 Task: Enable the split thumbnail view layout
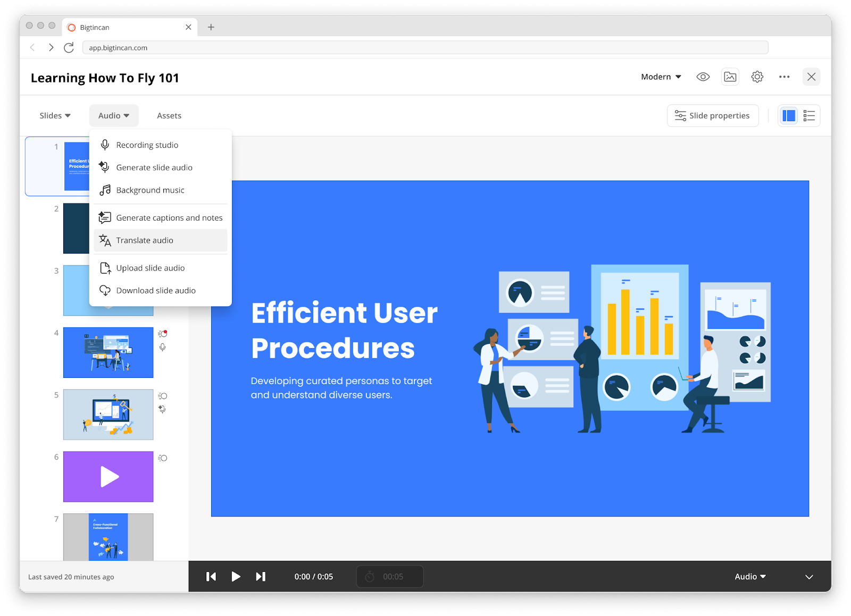[x=788, y=115]
